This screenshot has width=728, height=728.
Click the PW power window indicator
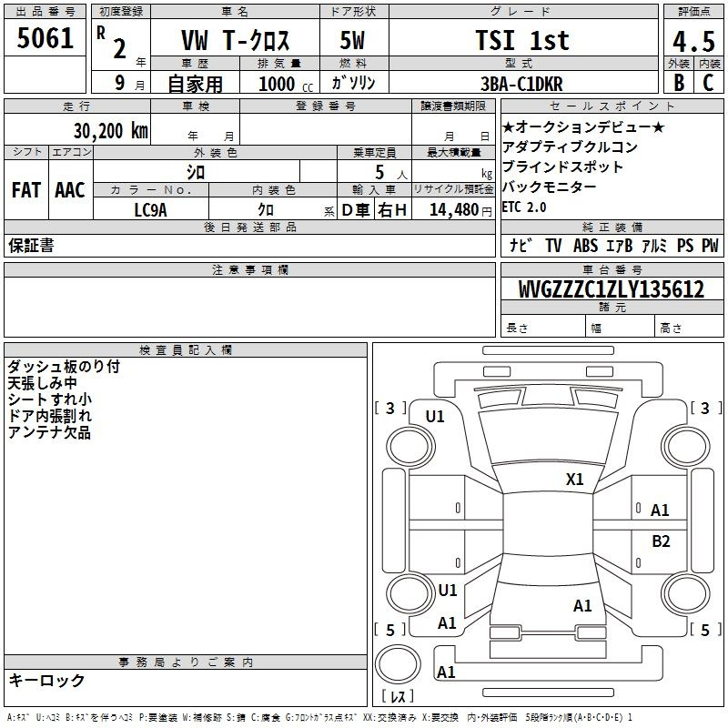pyautogui.click(x=710, y=245)
